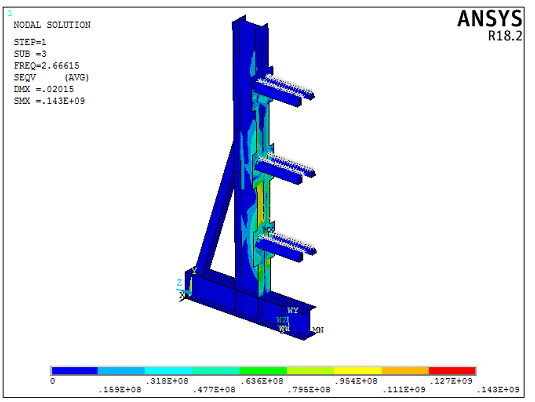Click the WY working plane axis label
The width and height of the screenshot is (535, 402).
pyautogui.click(x=292, y=310)
